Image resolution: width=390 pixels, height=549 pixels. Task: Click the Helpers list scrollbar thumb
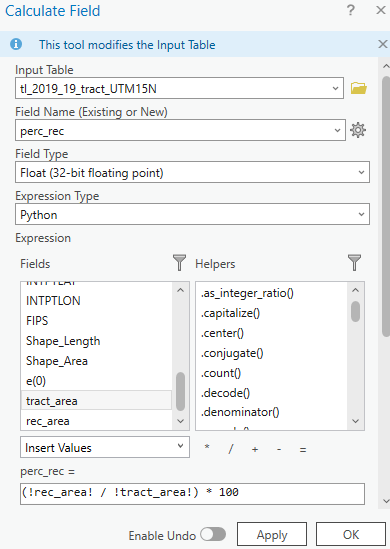point(355,311)
